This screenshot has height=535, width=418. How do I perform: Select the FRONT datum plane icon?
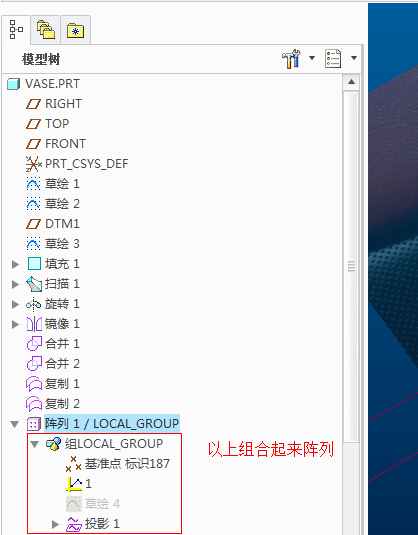33,144
